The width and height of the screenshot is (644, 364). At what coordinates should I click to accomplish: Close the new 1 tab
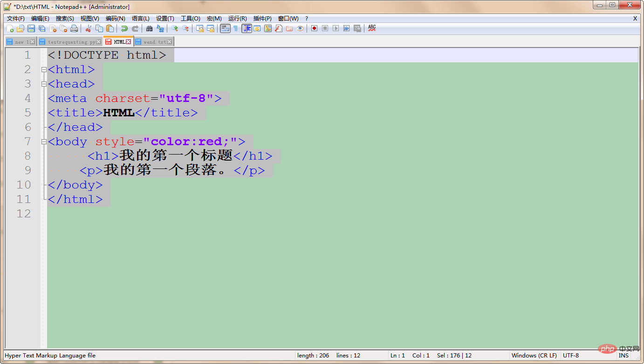(33, 42)
